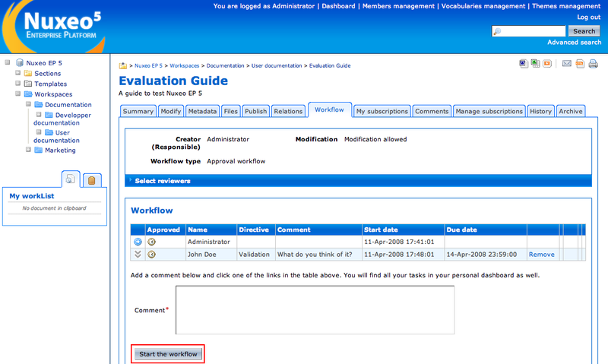Open the Archive tab
Viewport: 608px width, 364px height.
pyautogui.click(x=571, y=111)
